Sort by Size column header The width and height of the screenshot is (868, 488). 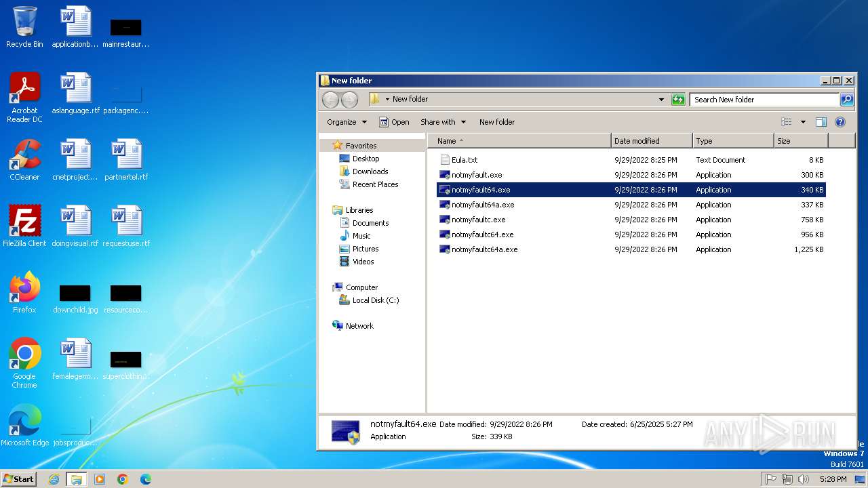pos(801,141)
